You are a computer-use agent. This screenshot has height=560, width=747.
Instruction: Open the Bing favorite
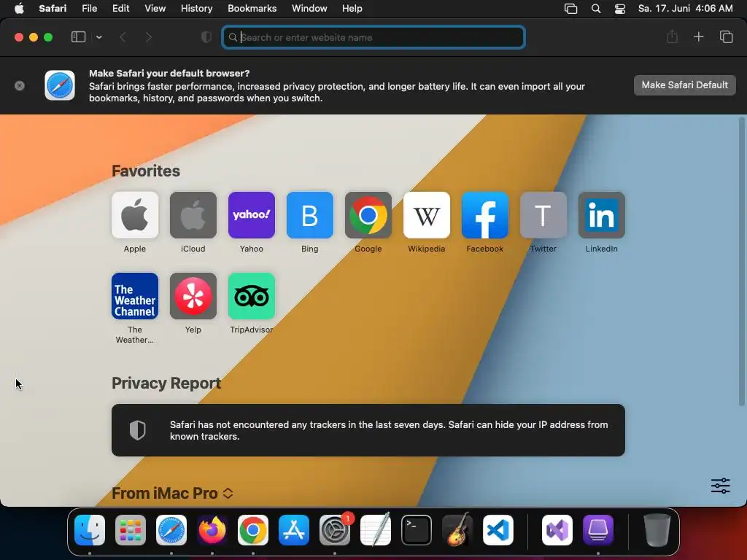click(309, 215)
